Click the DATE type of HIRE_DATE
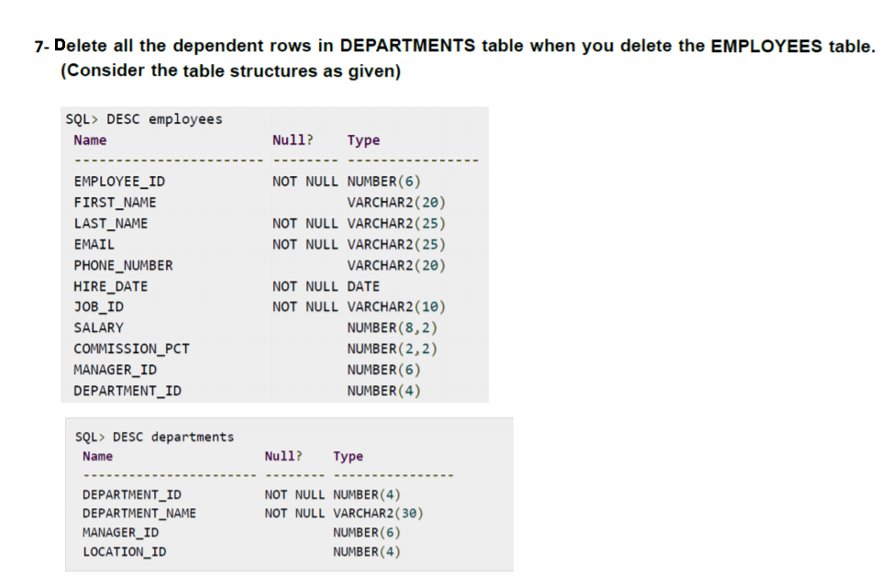 click(x=363, y=286)
